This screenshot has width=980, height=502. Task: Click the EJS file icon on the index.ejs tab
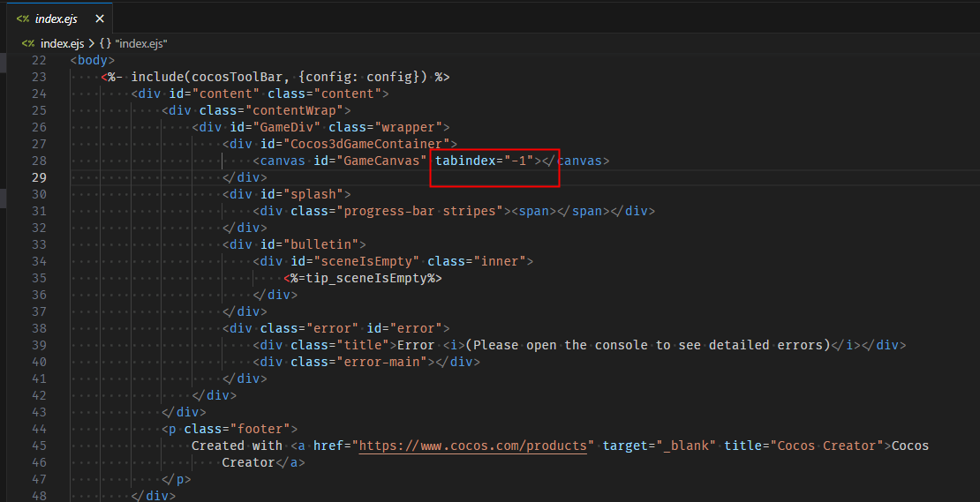point(23,19)
